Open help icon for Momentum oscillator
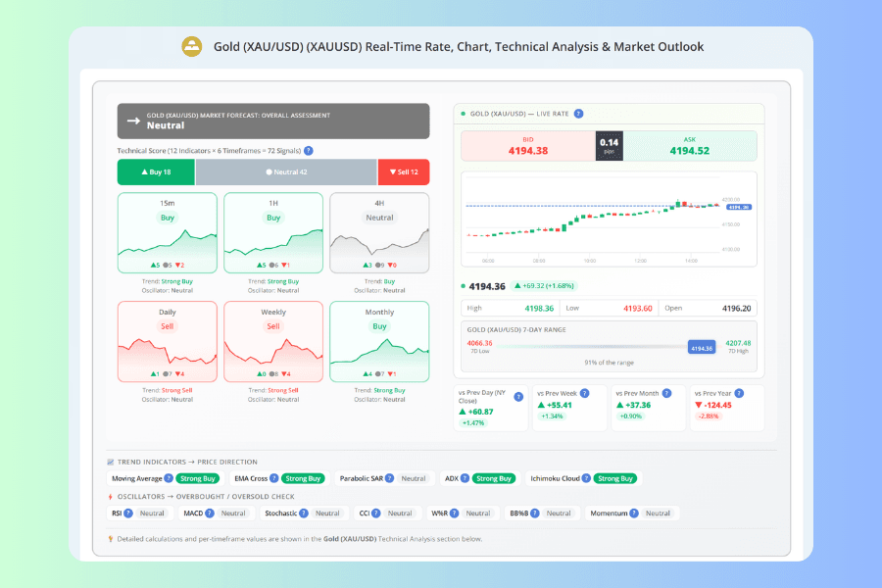The width and height of the screenshot is (882, 588). pos(634,514)
